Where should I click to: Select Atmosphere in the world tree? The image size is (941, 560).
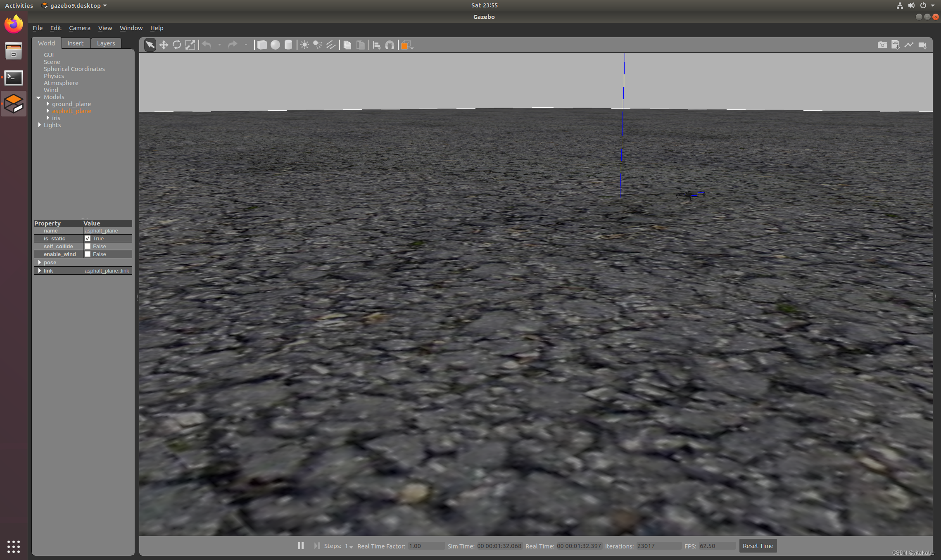click(61, 83)
